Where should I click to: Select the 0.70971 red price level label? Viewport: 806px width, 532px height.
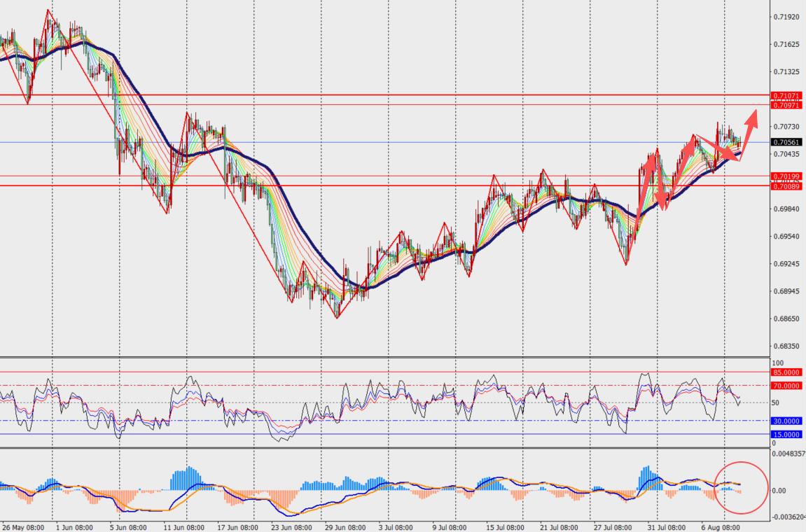(x=786, y=105)
